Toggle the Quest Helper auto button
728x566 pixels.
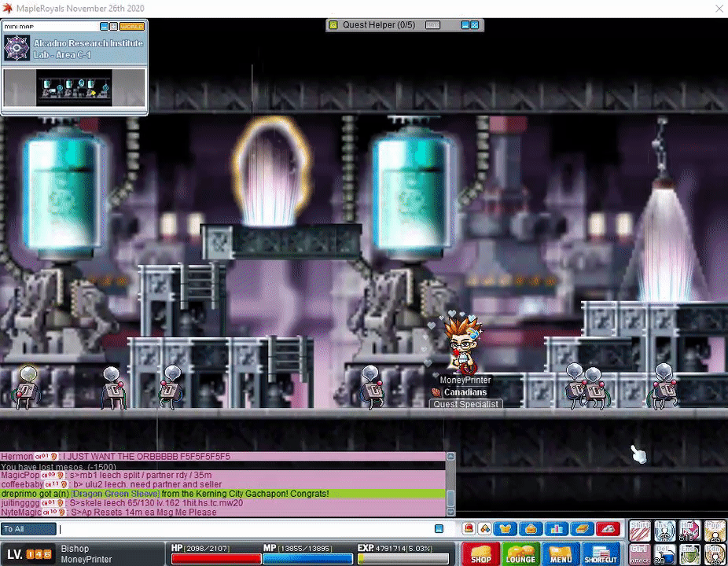coord(432,25)
